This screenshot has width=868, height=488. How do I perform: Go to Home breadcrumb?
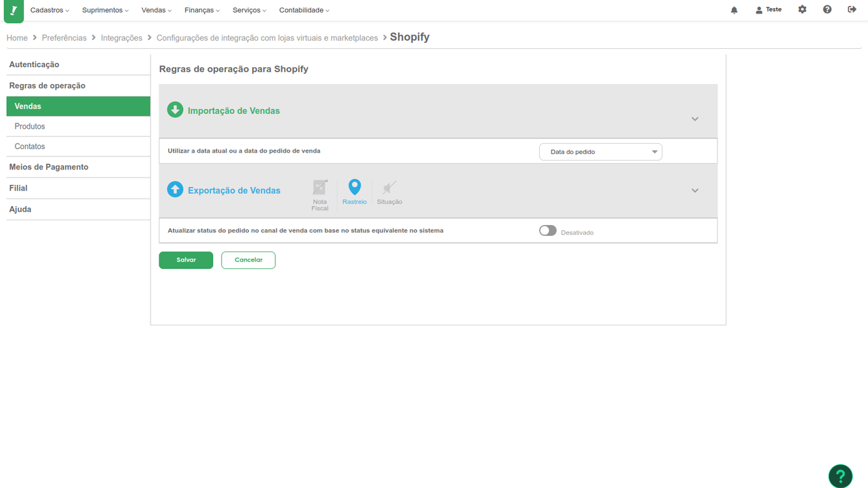click(17, 38)
